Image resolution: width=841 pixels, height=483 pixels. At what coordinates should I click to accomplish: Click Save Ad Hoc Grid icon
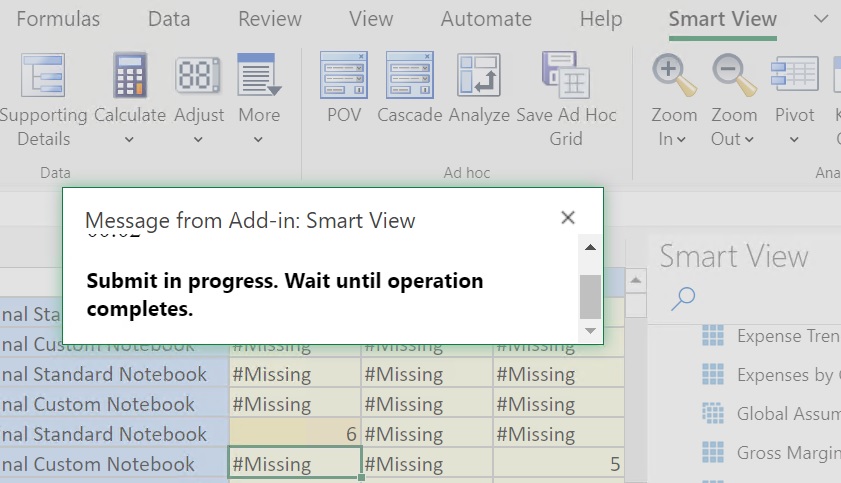coord(565,75)
